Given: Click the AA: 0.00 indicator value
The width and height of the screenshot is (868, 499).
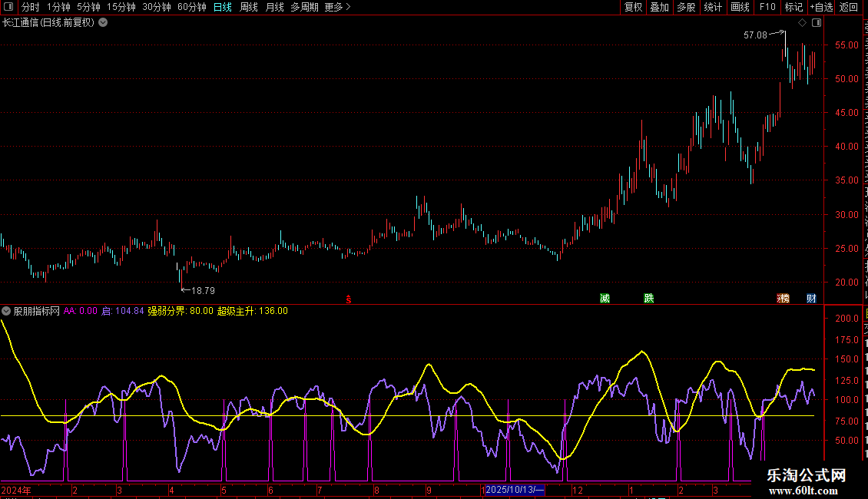Looking at the screenshot, I should [x=80, y=311].
